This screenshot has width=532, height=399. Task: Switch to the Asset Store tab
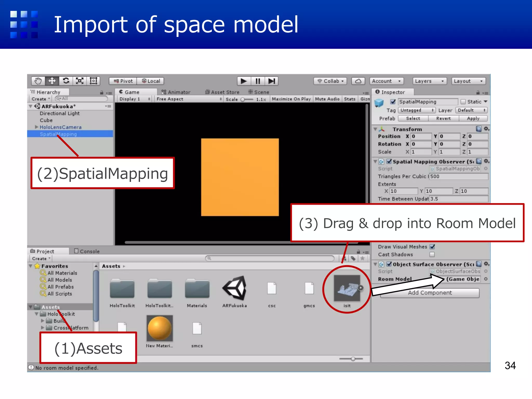pyautogui.click(x=222, y=92)
